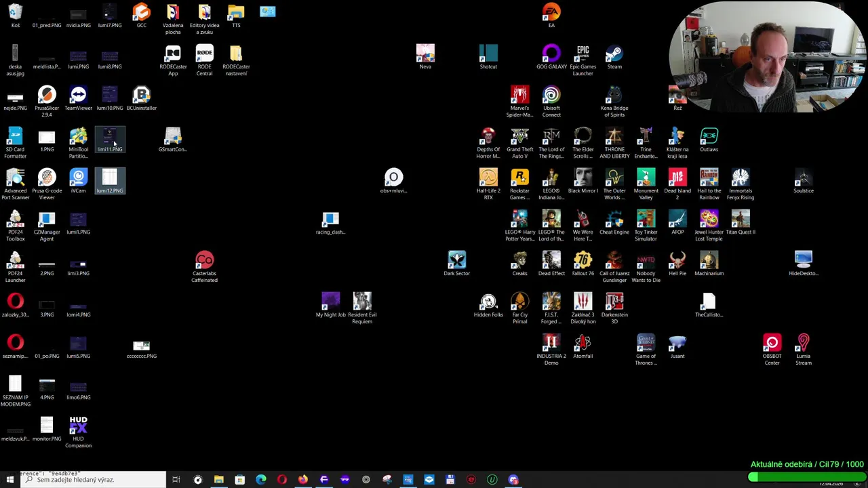The height and width of the screenshot is (488, 868).
Task: Select the ccccccc.PNG file thumbnail
Action: point(141,346)
